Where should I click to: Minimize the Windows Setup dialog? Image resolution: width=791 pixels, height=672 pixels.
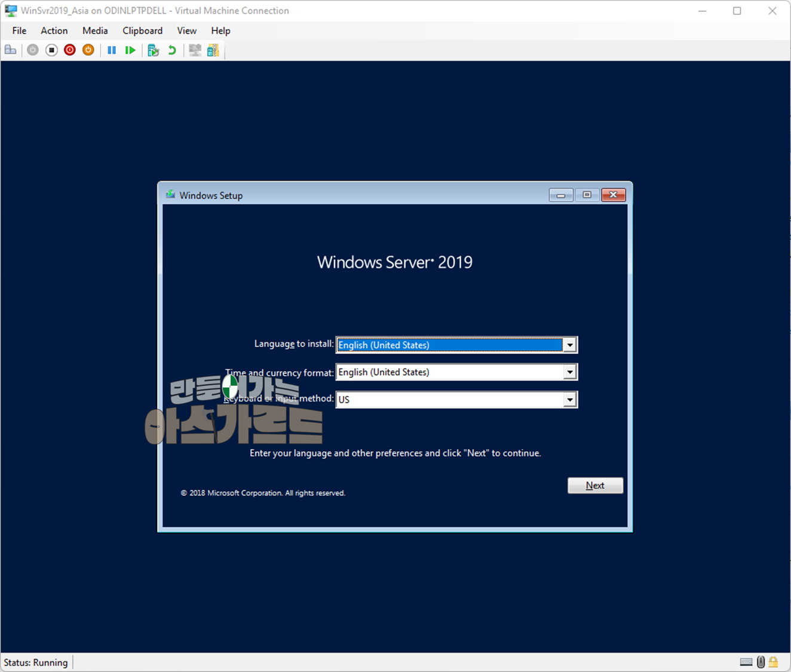point(561,195)
